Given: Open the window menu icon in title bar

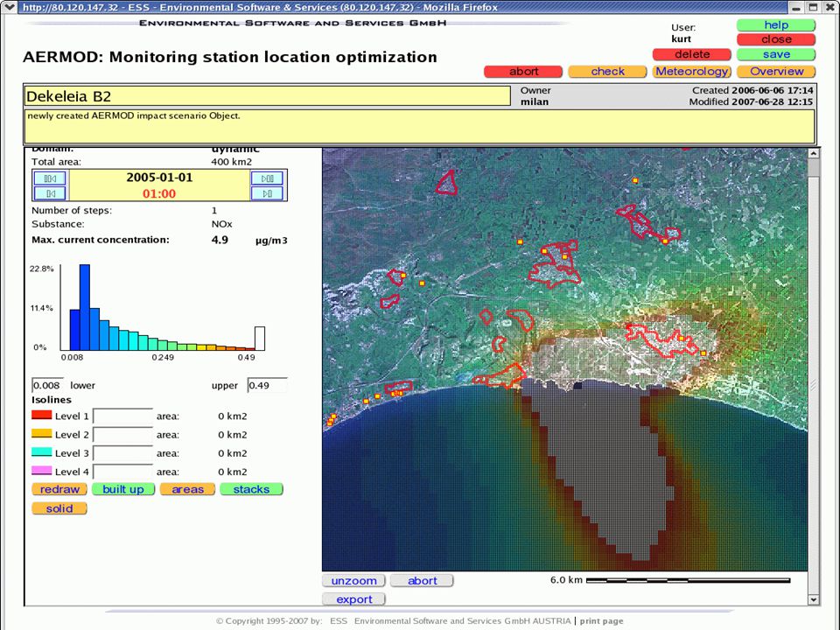Looking at the screenshot, I should point(9,7).
